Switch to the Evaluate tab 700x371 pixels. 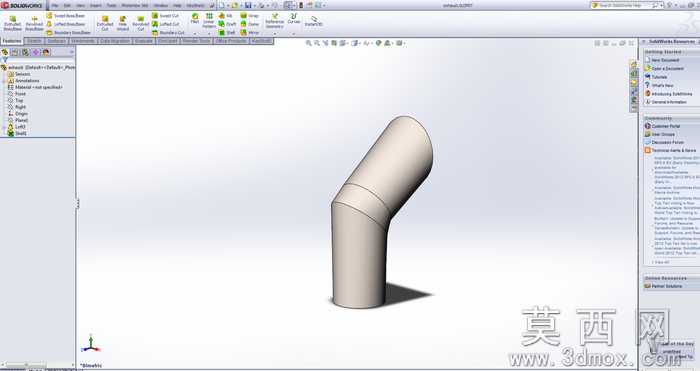(144, 41)
